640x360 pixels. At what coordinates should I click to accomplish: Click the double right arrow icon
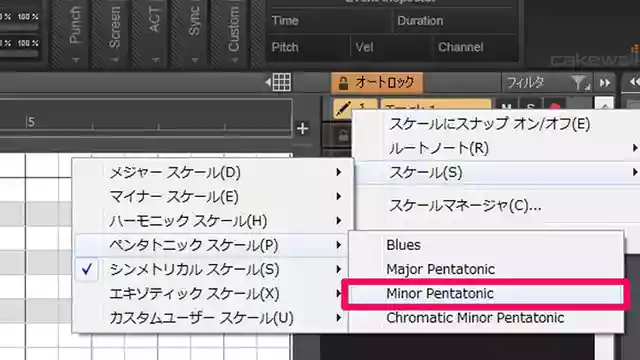605,83
